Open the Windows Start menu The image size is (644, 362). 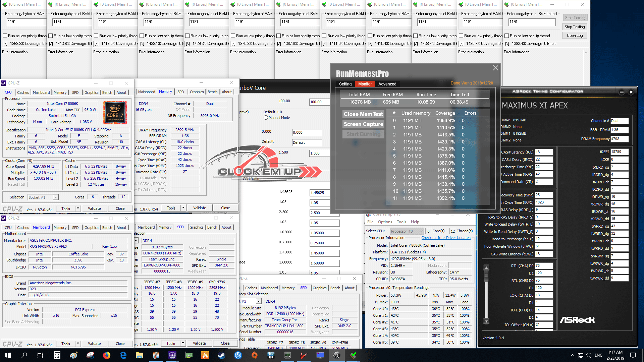tap(8, 355)
